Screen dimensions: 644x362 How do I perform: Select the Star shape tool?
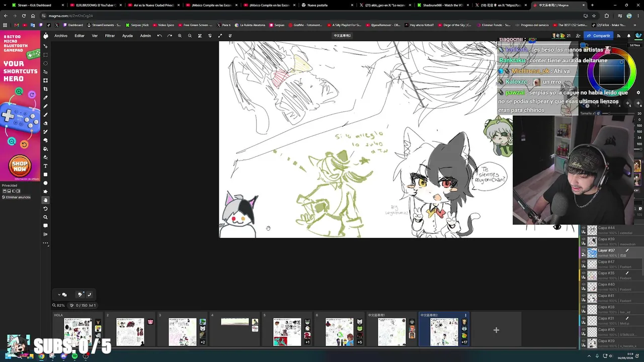pos(45,192)
